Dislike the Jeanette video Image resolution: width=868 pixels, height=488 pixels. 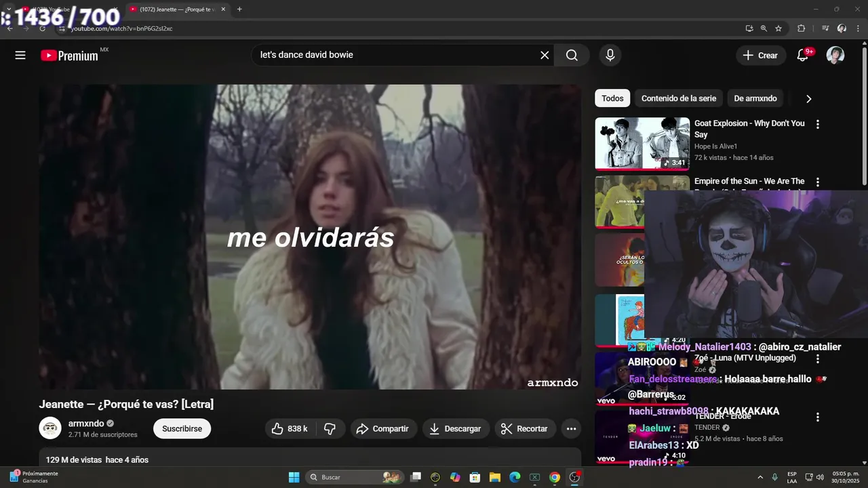pyautogui.click(x=330, y=428)
